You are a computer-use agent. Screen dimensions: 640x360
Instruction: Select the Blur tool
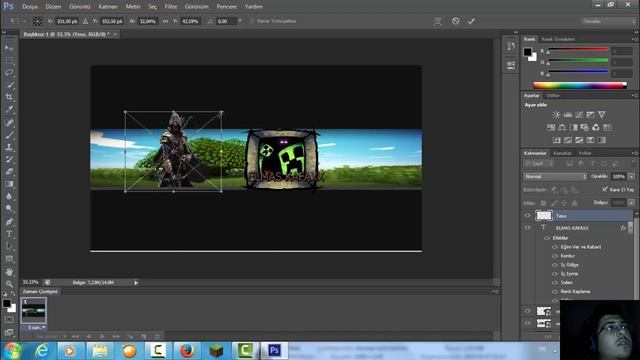point(9,196)
